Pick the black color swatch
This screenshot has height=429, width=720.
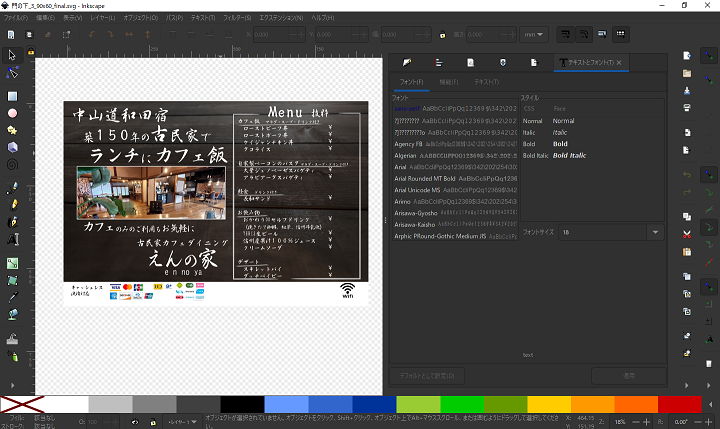pos(242,404)
